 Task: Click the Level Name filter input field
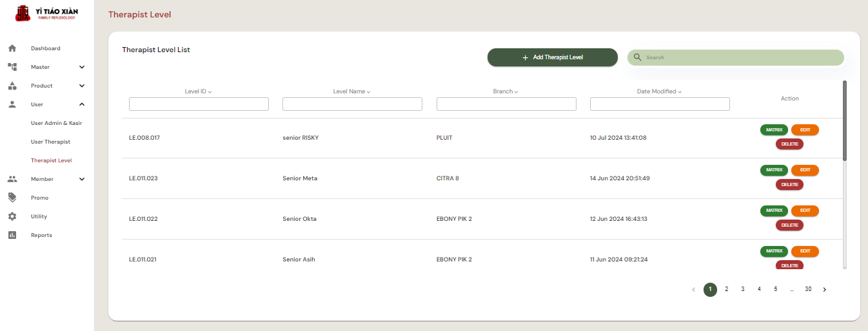click(x=352, y=104)
